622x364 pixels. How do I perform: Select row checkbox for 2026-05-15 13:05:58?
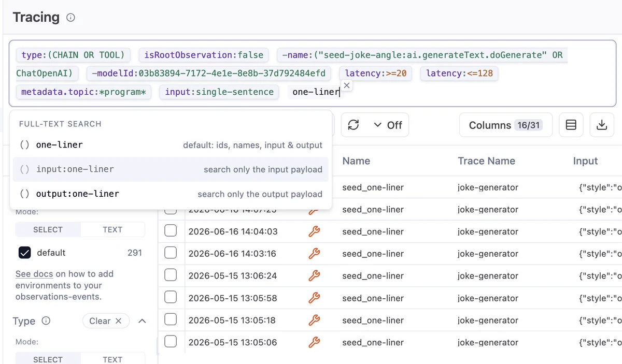click(171, 298)
